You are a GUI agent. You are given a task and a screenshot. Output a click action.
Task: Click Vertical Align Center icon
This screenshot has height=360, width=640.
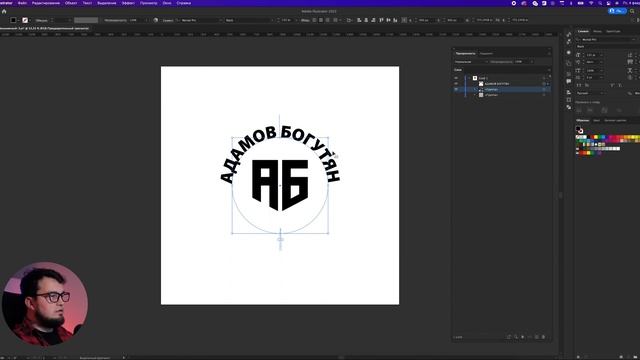[x=388, y=20]
